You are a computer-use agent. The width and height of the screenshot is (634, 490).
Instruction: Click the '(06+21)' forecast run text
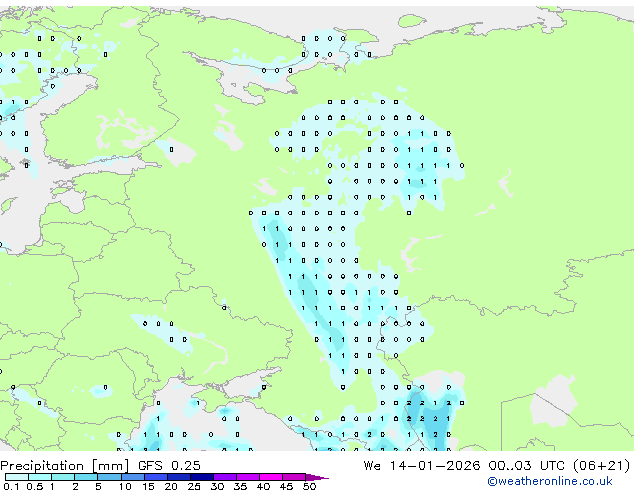(601, 465)
